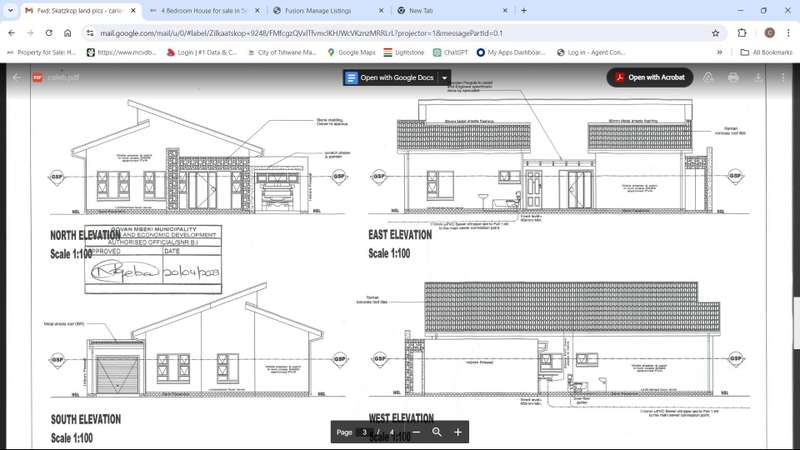Print the PDF with the printer icon
Image resolution: width=800 pixels, height=450 pixels.
point(733,77)
